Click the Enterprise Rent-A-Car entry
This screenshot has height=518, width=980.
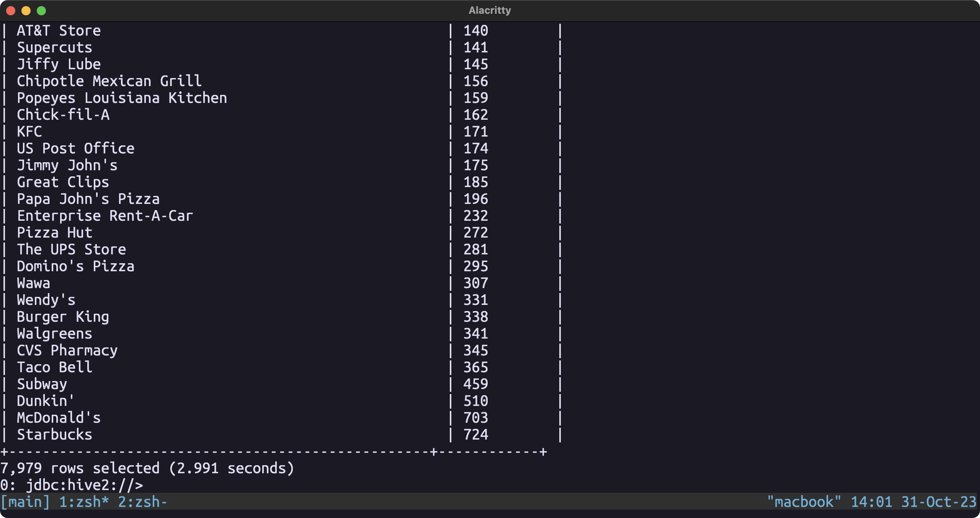[105, 216]
